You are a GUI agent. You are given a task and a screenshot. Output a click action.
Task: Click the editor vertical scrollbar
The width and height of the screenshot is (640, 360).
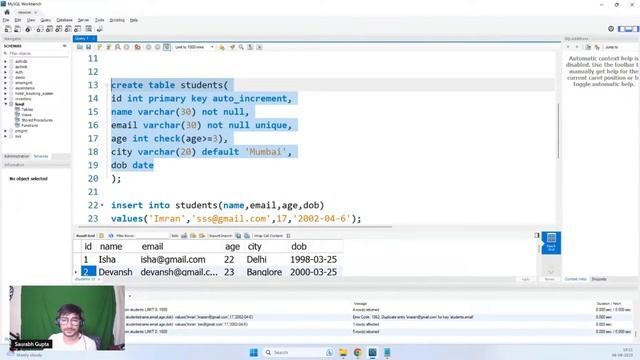558,131
